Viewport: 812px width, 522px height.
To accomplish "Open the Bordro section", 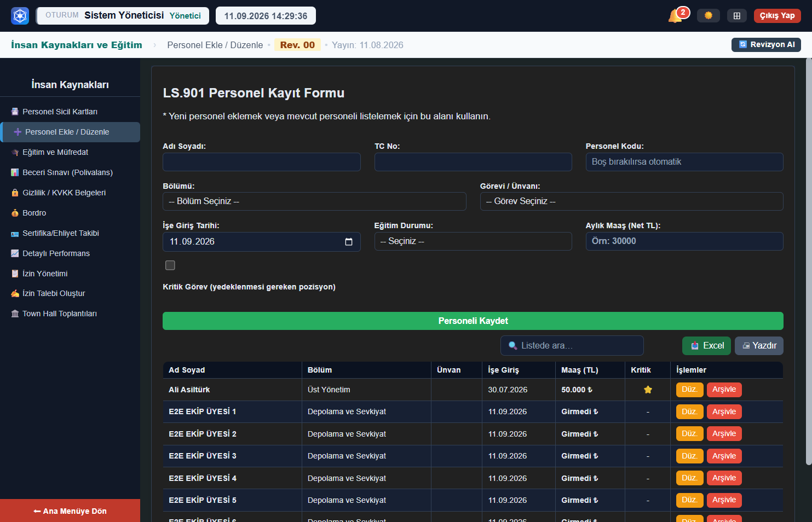I will click(x=70, y=213).
